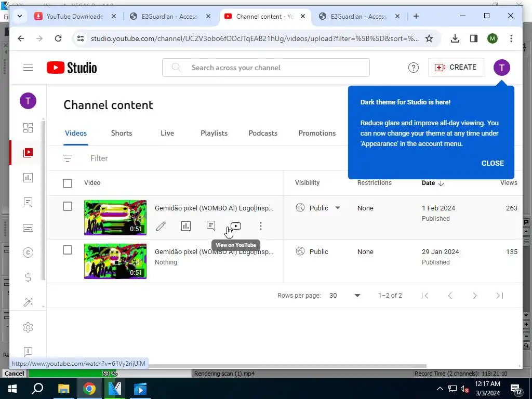Switch to the Playlists tab
This screenshot has height=399, width=532.
pyautogui.click(x=214, y=133)
